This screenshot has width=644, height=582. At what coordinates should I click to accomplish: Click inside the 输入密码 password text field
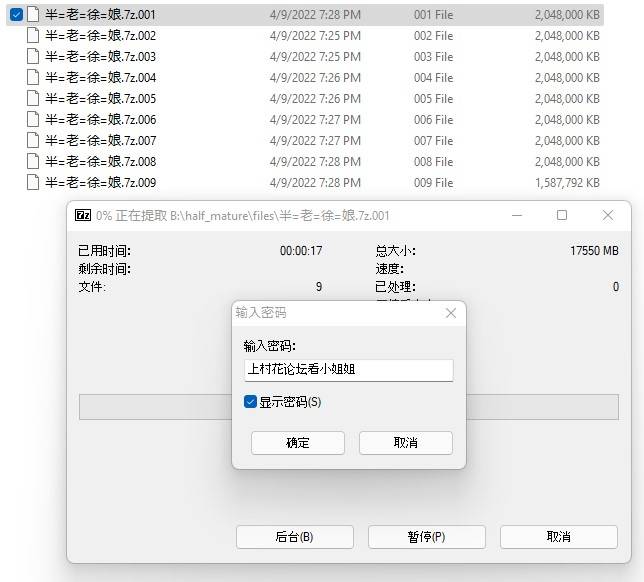coord(348,370)
